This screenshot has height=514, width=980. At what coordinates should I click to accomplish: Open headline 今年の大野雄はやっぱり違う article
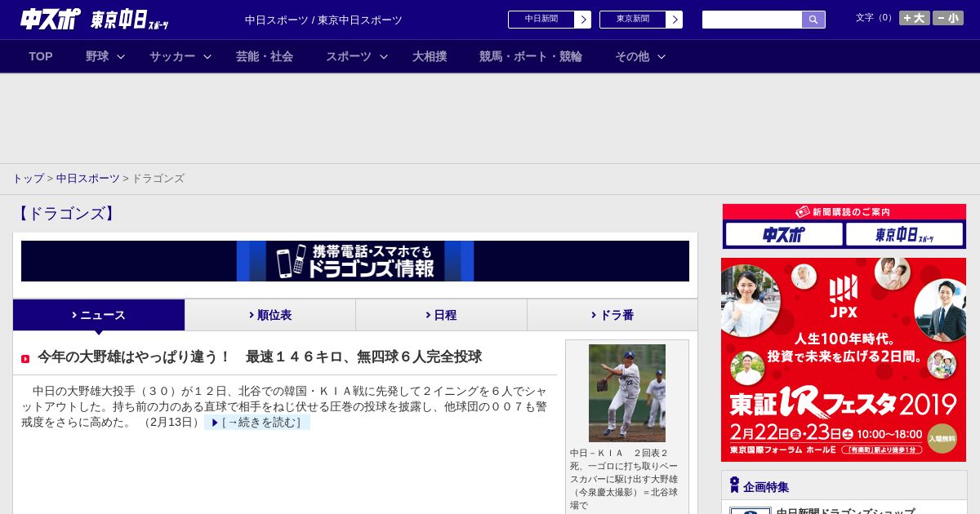(260, 357)
